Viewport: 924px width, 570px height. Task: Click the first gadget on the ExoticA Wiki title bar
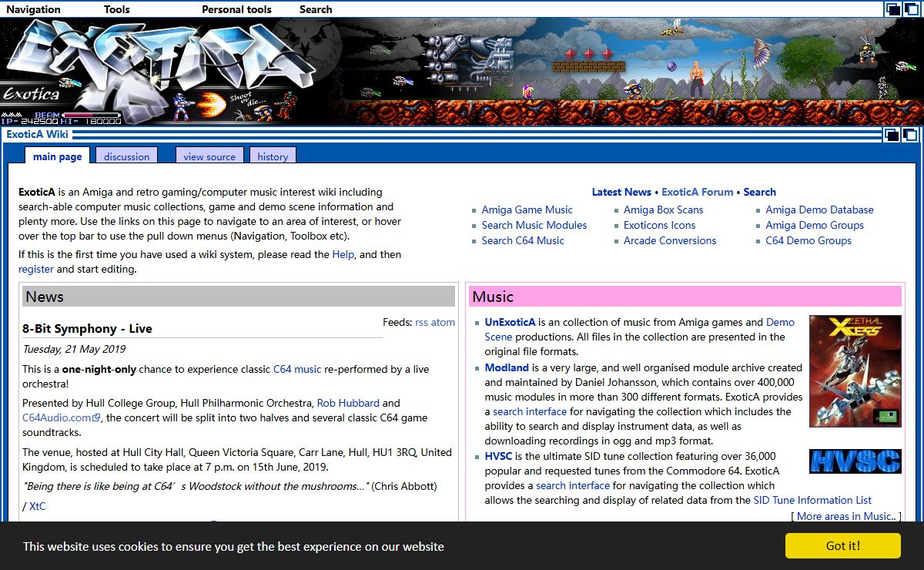(x=892, y=135)
